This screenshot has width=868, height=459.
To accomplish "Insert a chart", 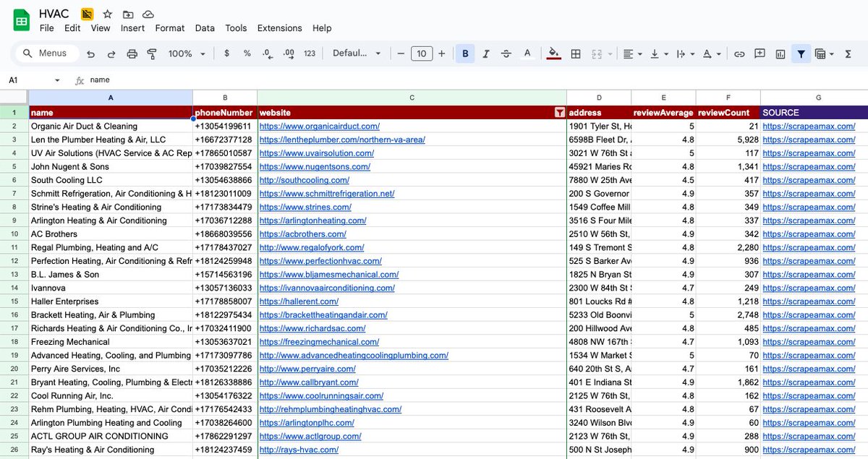I will point(780,53).
